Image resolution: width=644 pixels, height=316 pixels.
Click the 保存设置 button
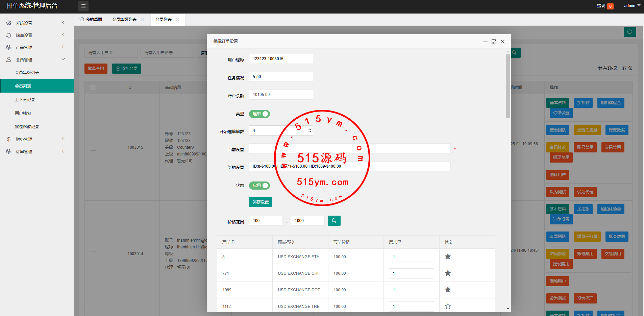pyautogui.click(x=260, y=202)
